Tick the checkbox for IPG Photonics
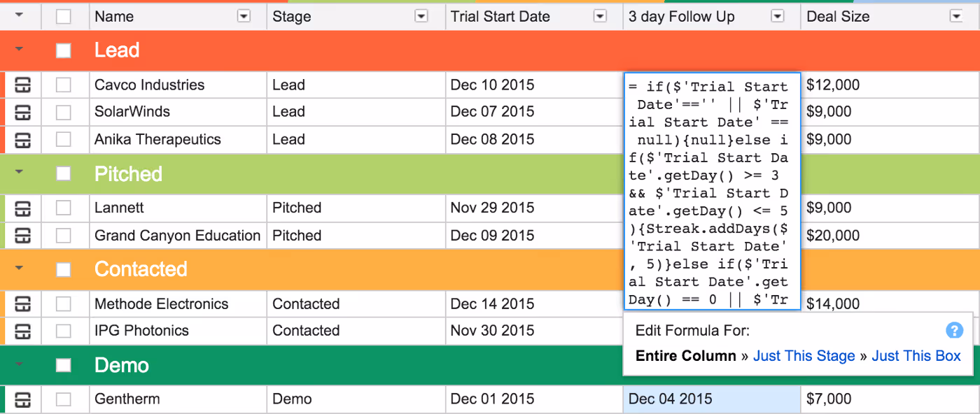 64,331
